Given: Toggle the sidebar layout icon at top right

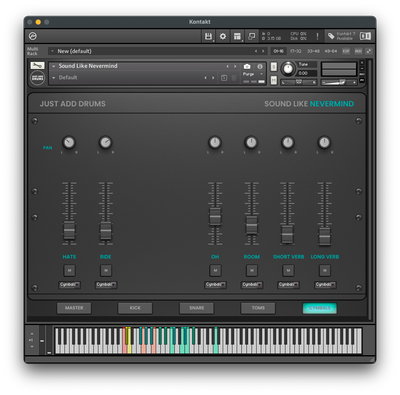Looking at the screenshot, I should coord(365,36).
